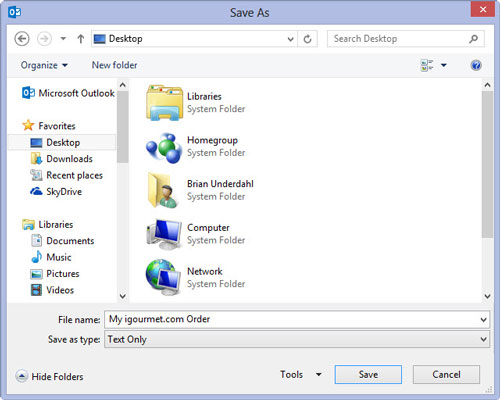Screen dimensions: 500x400
Task: Click the Save button
Action: tap(368, 374)
